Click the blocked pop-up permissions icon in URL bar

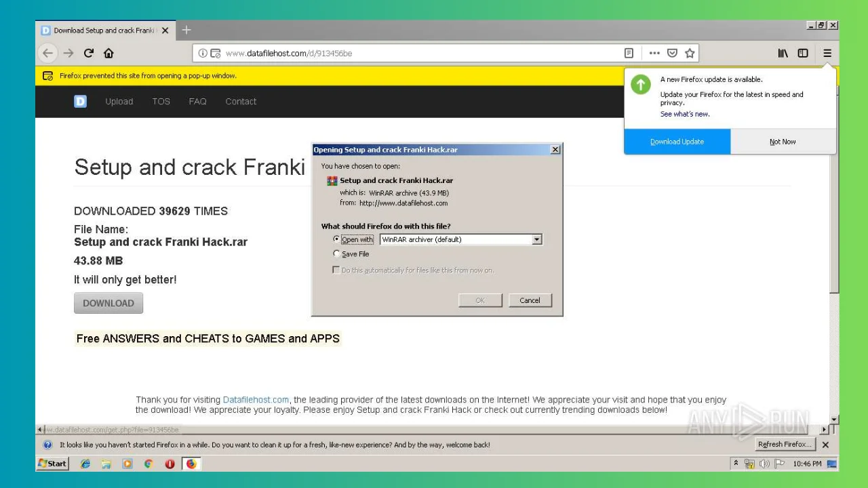tap(215, 53)
